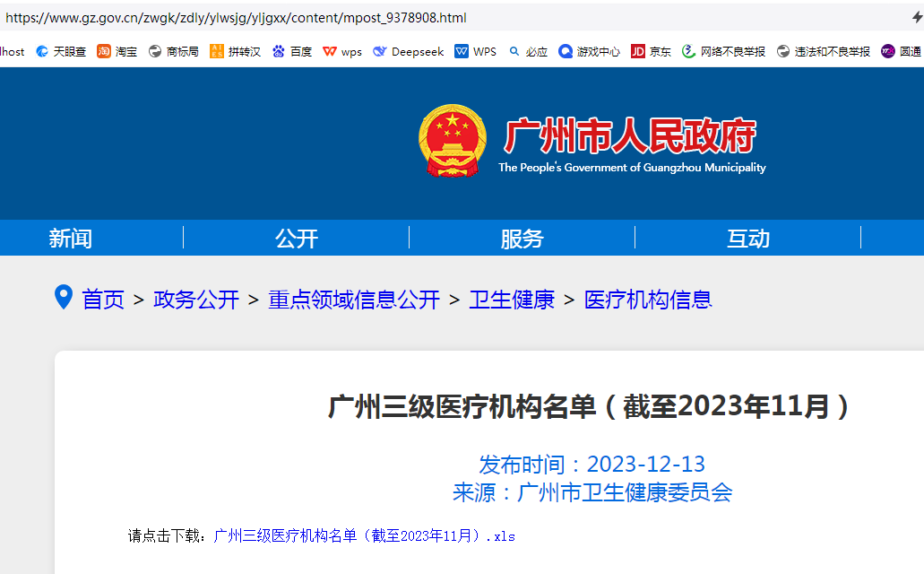Click the browser address bar
The image size is (924, 574).
point(358,17)
